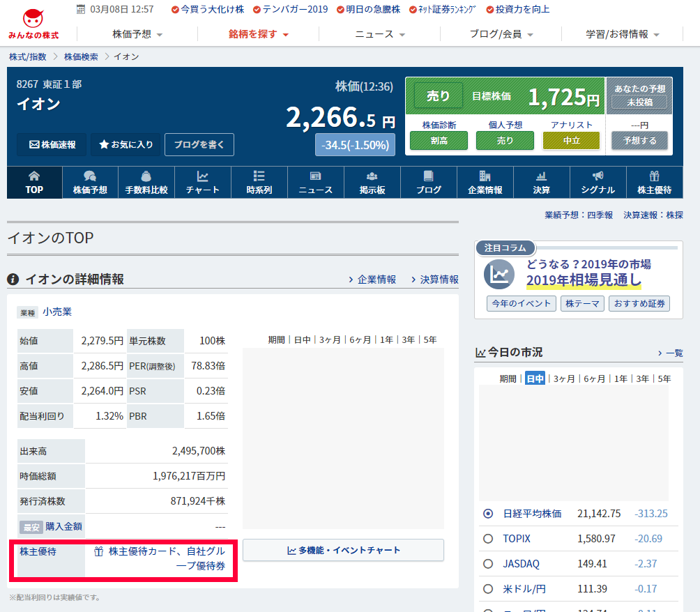This screenshot has height=612, width=700.
Task: Open the 手数料比較 money bag tab
Action: coord(146,183)
